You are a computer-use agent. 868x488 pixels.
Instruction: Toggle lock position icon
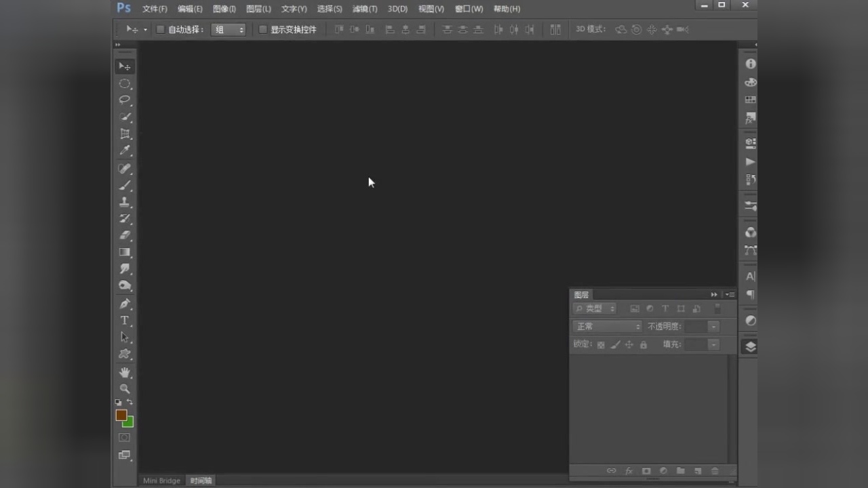tap(629, 345)
